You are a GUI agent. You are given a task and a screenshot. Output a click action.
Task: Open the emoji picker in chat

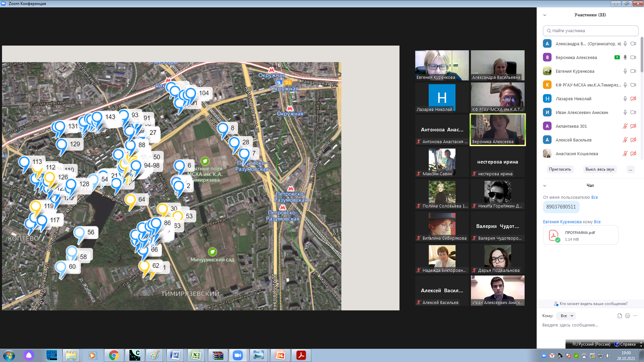click(x=628, y=316)
